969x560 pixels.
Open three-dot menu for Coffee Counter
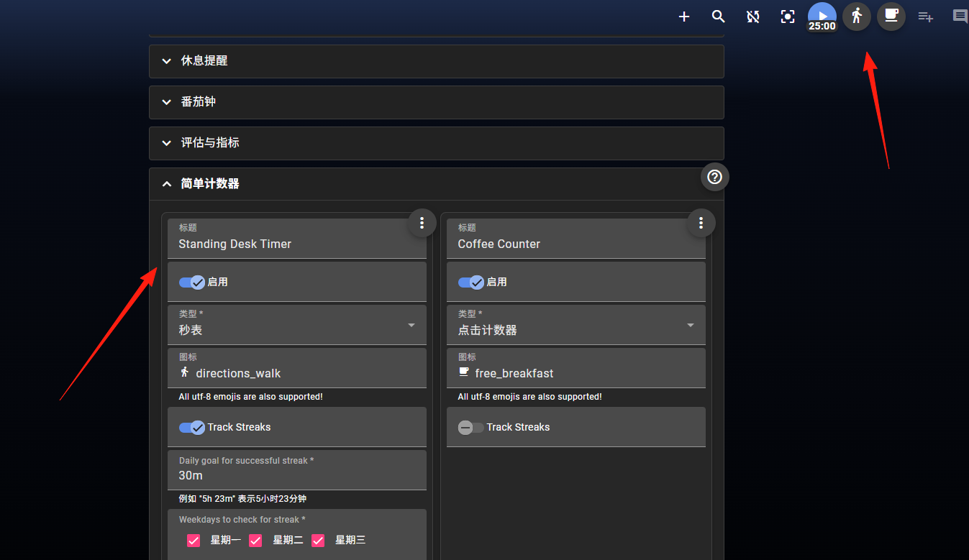point(701,223)
